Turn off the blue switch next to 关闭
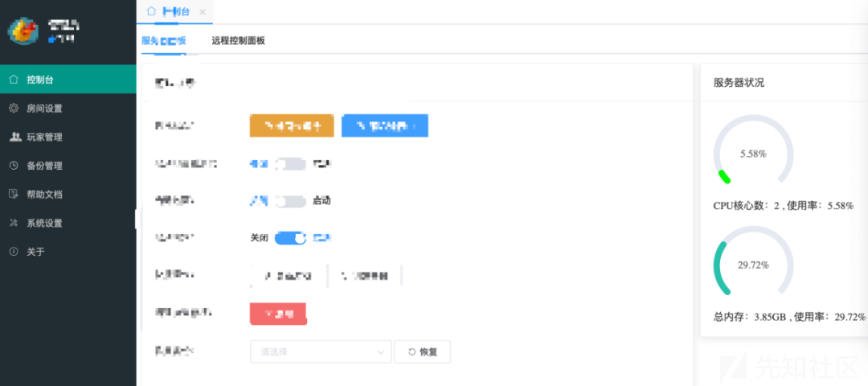Image resolution: width=868 pixels, height=386 pixels. pyautogui.click(x=291, y=238)
